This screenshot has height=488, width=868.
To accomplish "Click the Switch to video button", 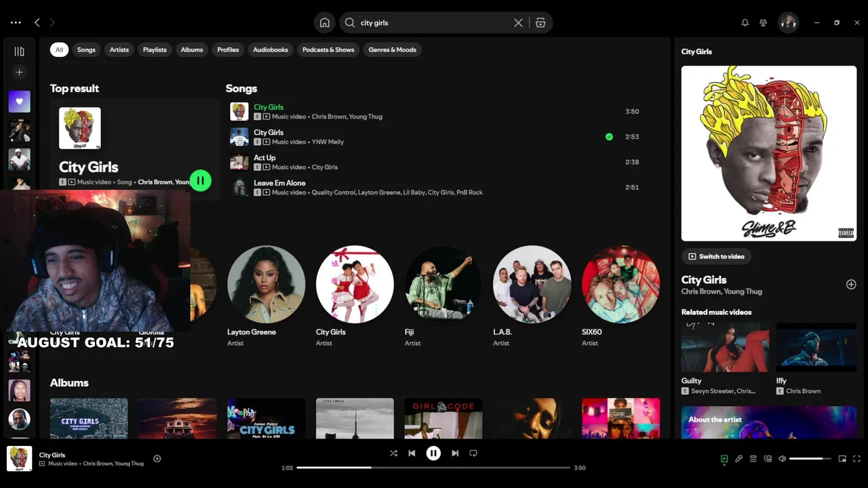I will [x=716, y=256].
